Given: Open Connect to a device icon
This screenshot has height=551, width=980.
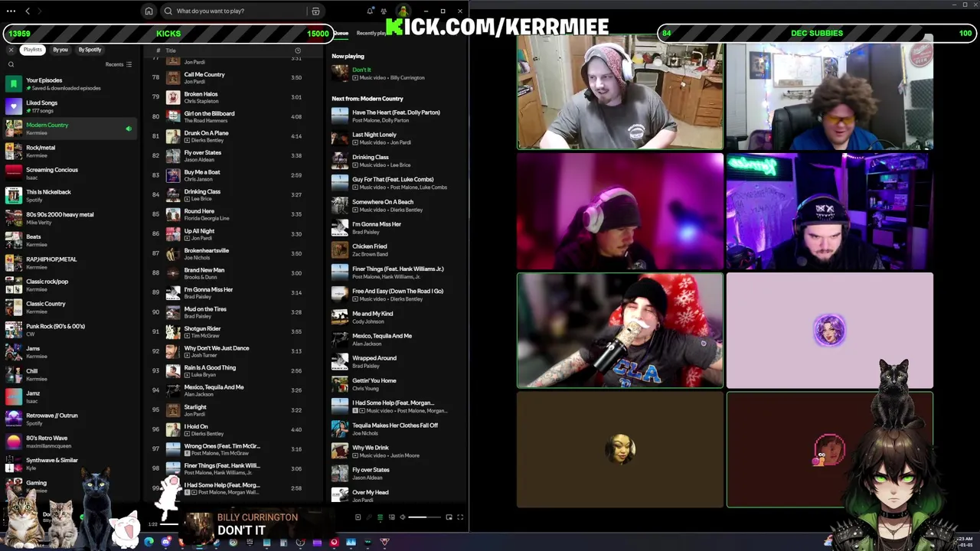Looking at the screenshot, I should (391, 517).
